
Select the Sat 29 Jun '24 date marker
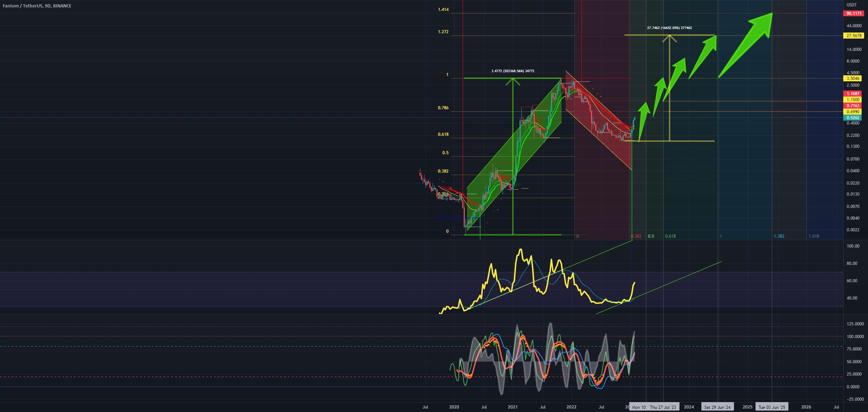click(x=717, y=407)
